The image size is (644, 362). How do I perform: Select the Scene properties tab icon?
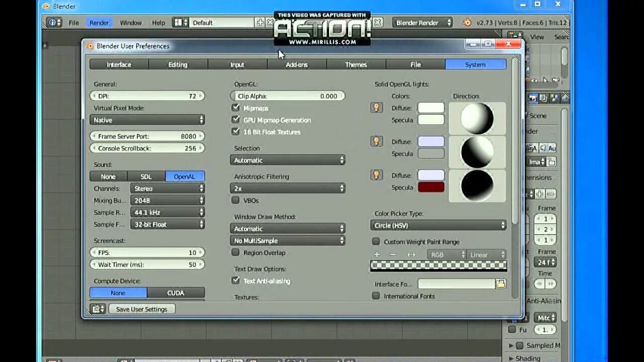point(553,98)
